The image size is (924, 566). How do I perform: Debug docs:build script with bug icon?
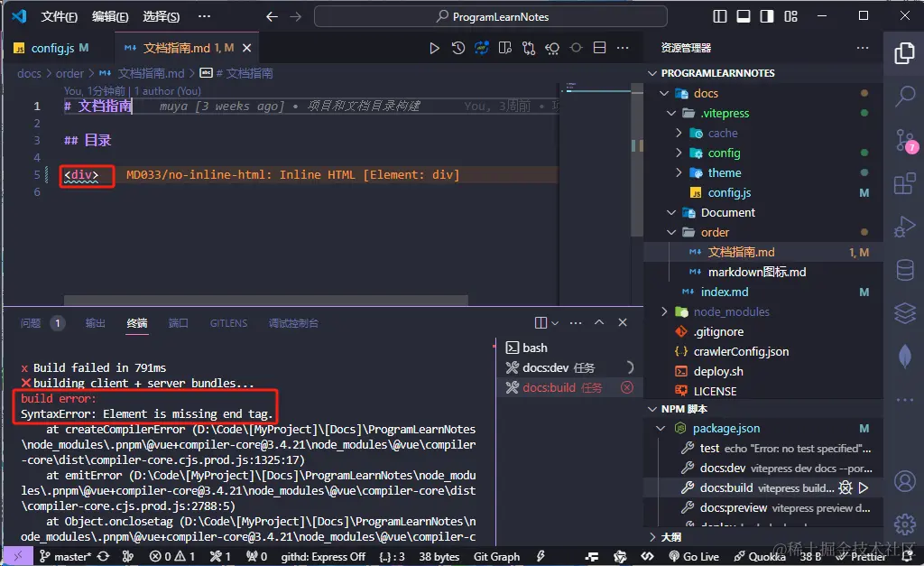click(845, 487)
